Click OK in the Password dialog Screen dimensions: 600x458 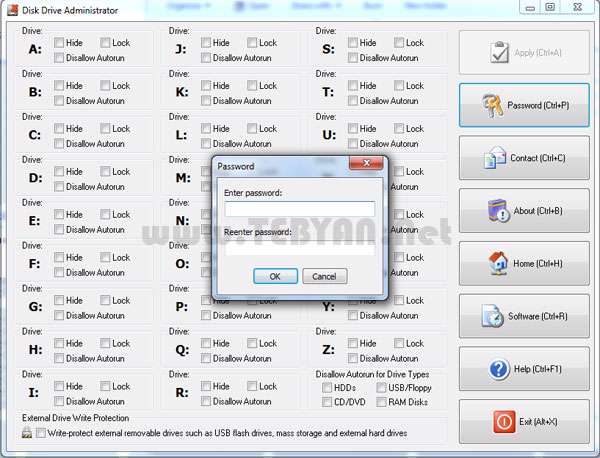coord(275,276)
